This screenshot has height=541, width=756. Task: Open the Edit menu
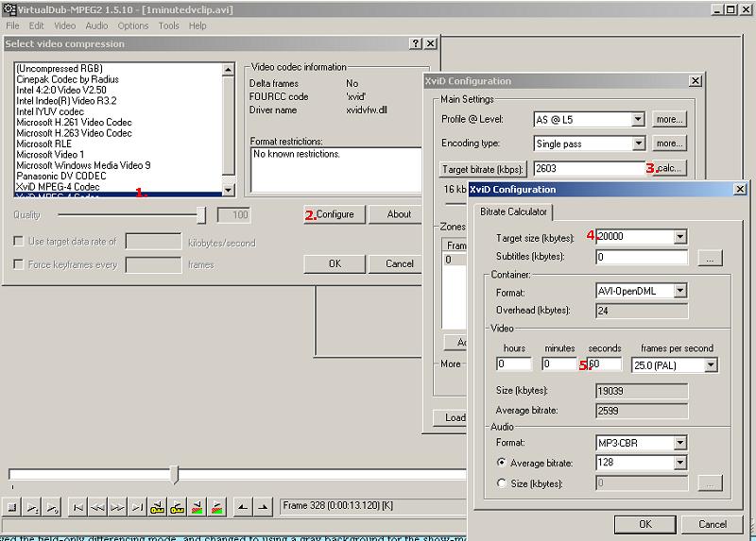pyautogui.click(x=36, y=25)
